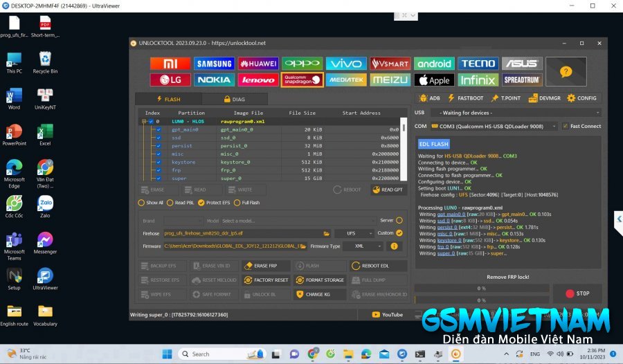Choose the ASUS brand tile
This screenshot has height=364, width=623.
[x=522, y=64]
